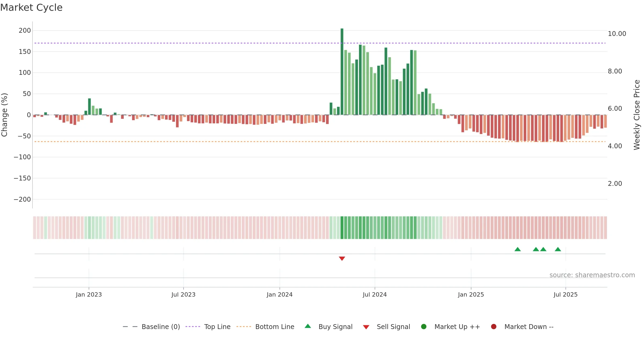Click the Jul 2025 x-axis label
This screenshot has height=362, width=644.
[566, 295]
